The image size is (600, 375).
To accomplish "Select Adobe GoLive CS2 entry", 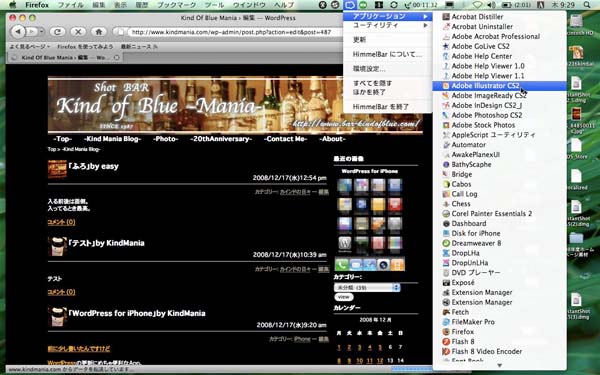I will [x=499, y=46].
